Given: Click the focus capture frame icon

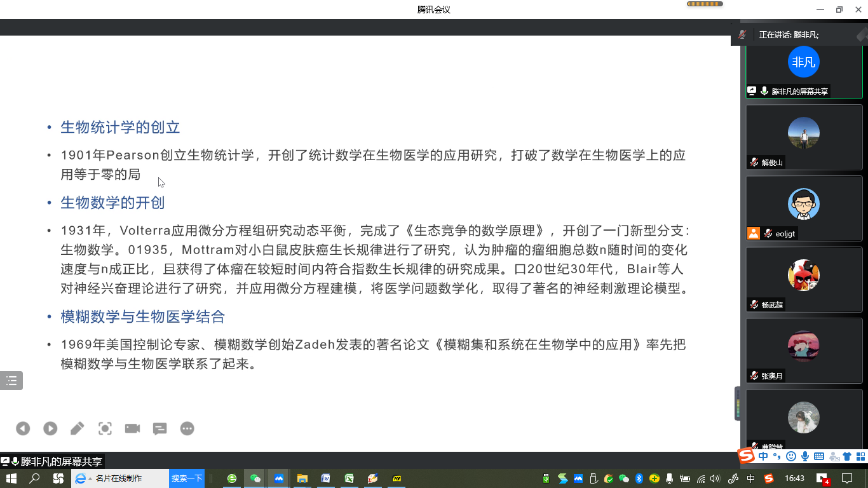Looking at the screenshot, I should (x=105, y=429).
